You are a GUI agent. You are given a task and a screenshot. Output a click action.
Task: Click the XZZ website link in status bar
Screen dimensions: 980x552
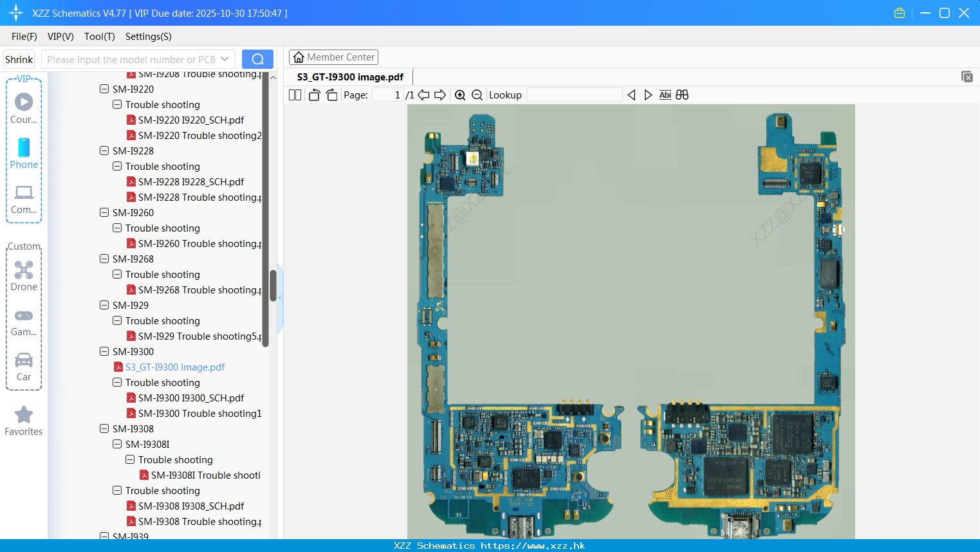tap(533, 546)
